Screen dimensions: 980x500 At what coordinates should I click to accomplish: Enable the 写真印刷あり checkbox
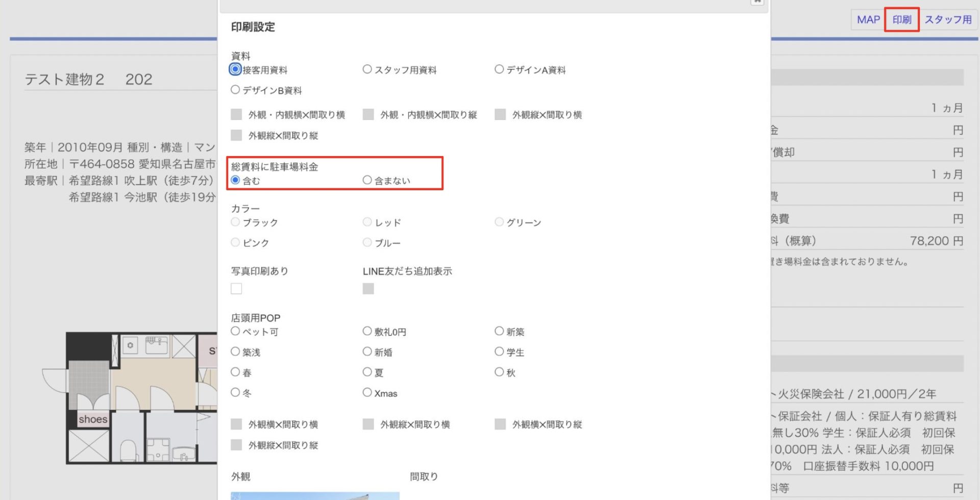(x=236, y=289)
